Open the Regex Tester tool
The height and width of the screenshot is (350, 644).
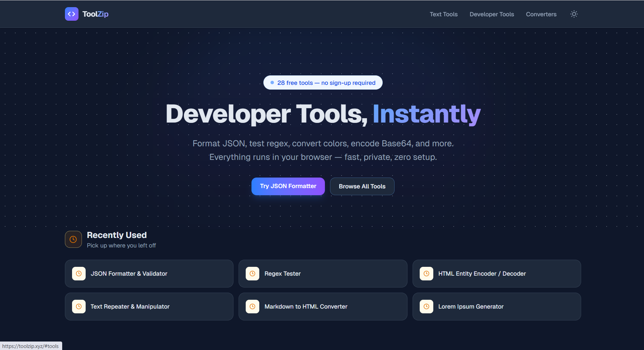click(x=323, y=274)
